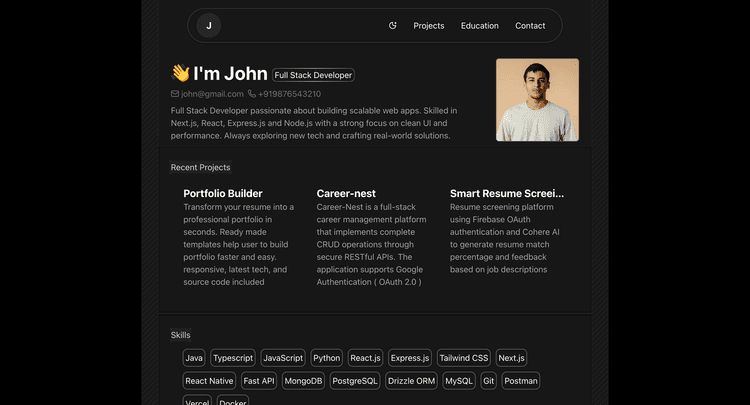Open the Smart Resume Screening project
The width and height of the screenshot is (750, 405).
(507, 193)
